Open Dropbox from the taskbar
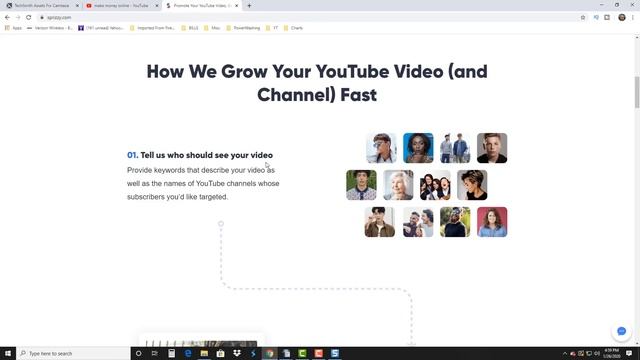The image size is (640, 360). click(237, 353)
